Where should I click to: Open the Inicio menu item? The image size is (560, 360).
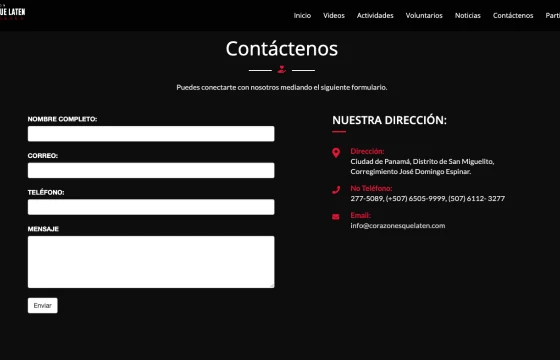(x=302, y=15)
